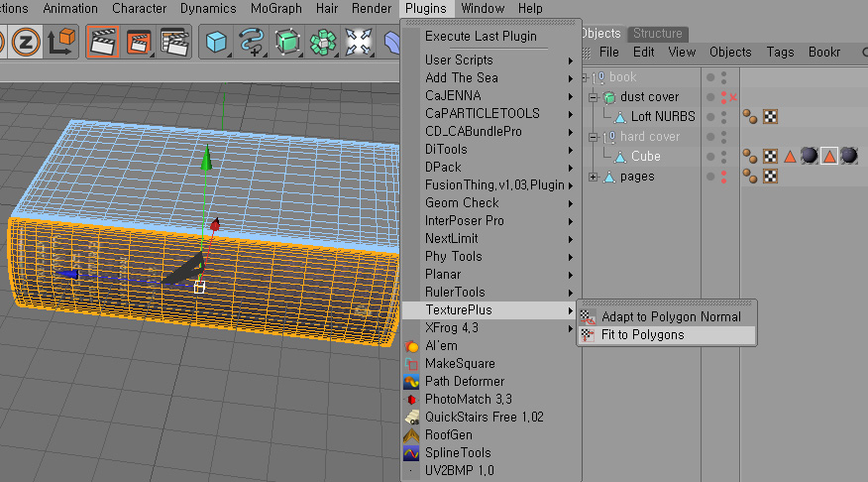Click the Adapt to Polygon Normal icon
Image resolution: width=868 pixels, height=482 pixels.
pyautogui.click(x=588, y=317)
